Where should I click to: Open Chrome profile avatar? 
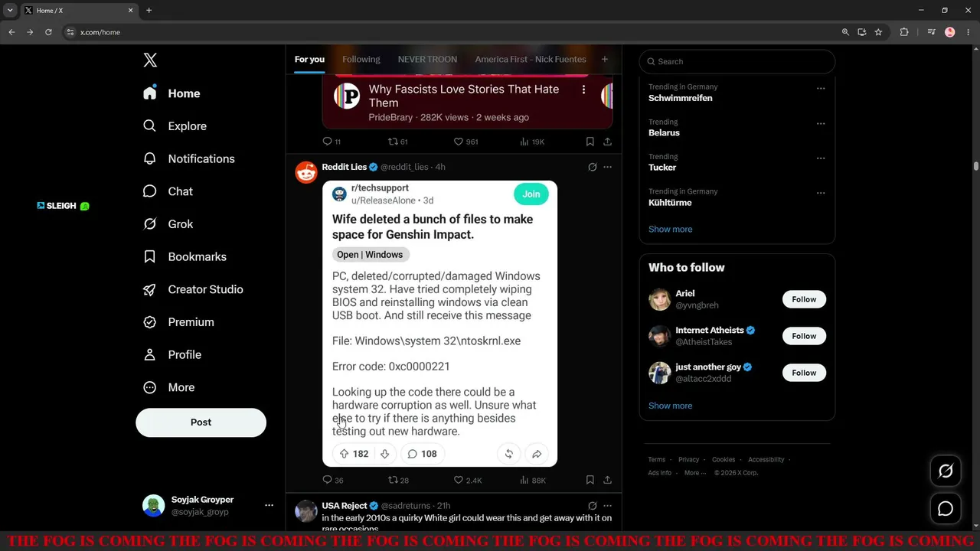950,32
